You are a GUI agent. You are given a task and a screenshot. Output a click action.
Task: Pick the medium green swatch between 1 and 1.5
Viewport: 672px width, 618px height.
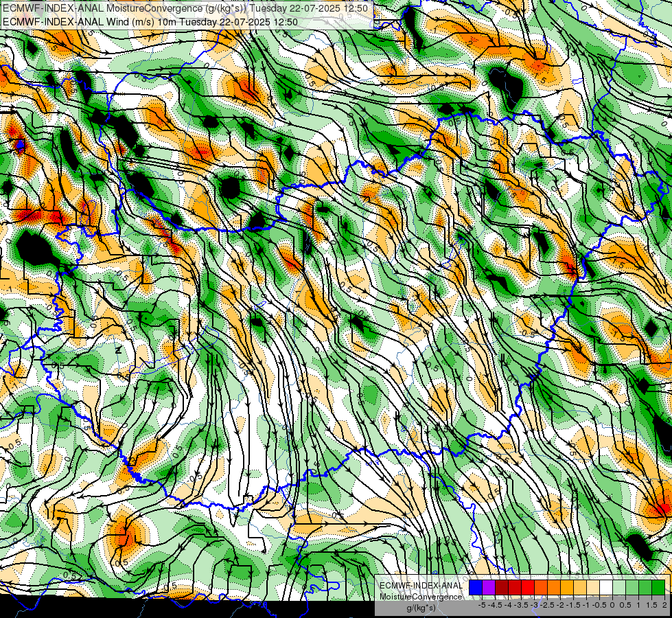tap(645, 587)
